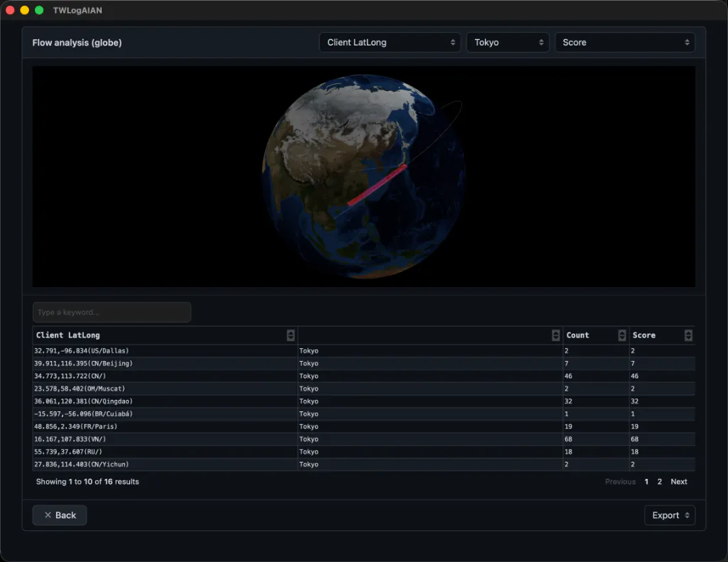Select the 27.836,114.403(CN/Yichun) row
This screenshot has width=728, height=562.
pos(363,464)
